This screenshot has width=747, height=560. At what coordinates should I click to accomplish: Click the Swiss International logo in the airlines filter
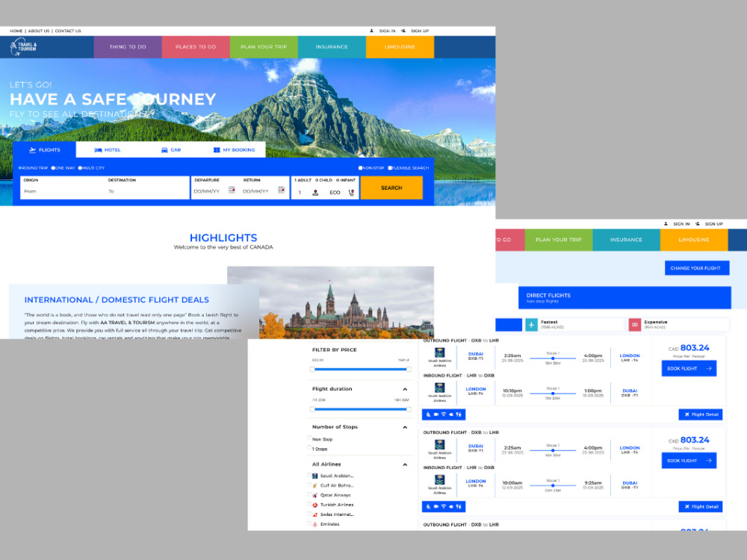click(315, 514)
